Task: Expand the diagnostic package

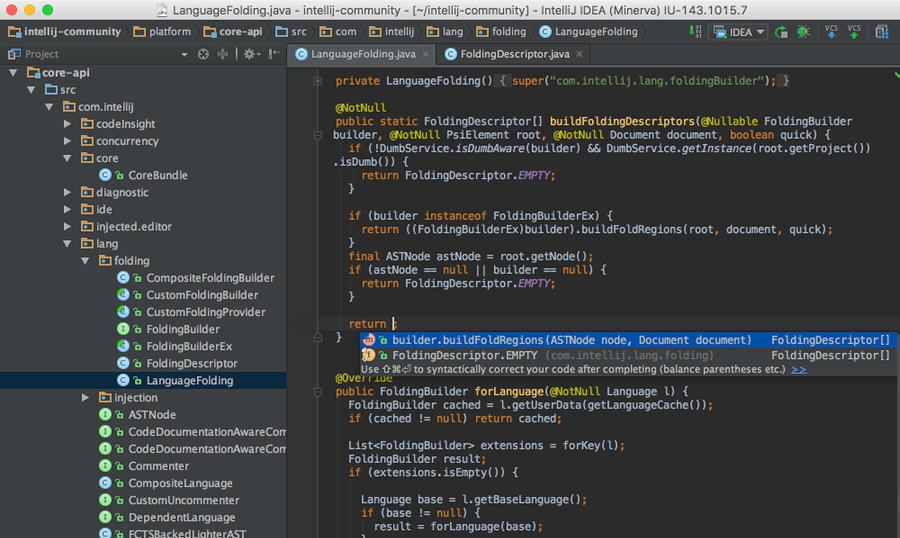Action: point(67,192)
